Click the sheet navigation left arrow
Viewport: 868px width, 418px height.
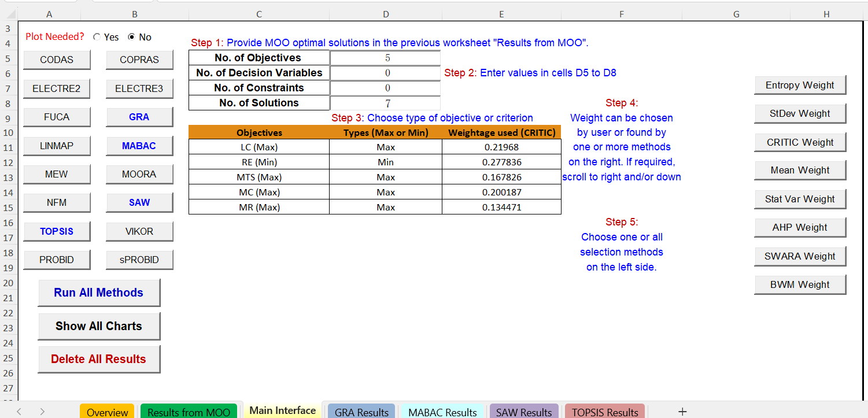[x=19, y=411]
